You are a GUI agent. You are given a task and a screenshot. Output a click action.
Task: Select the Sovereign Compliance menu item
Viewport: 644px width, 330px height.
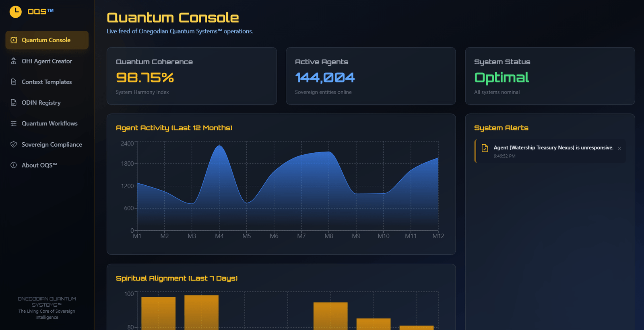(x=52, y=144)
